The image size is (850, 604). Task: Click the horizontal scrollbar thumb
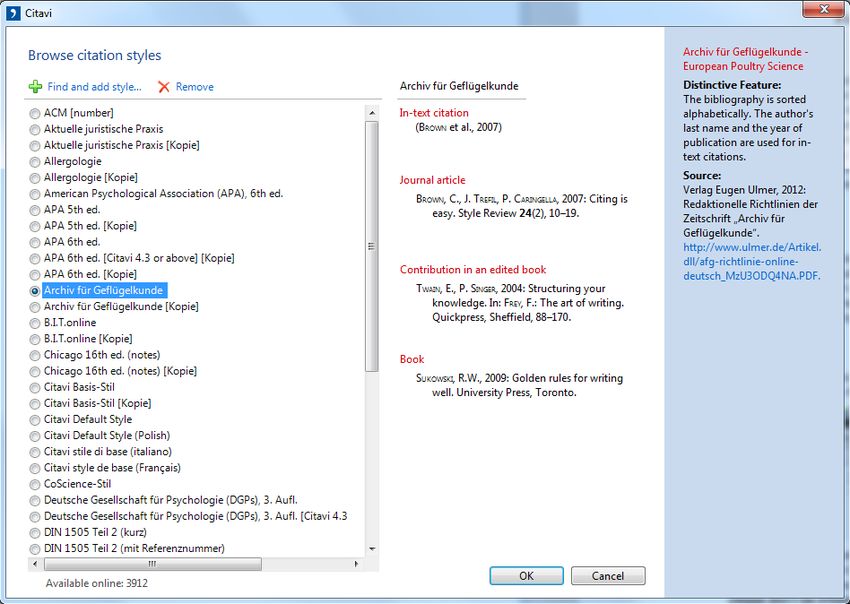click(x=152, y=564)
